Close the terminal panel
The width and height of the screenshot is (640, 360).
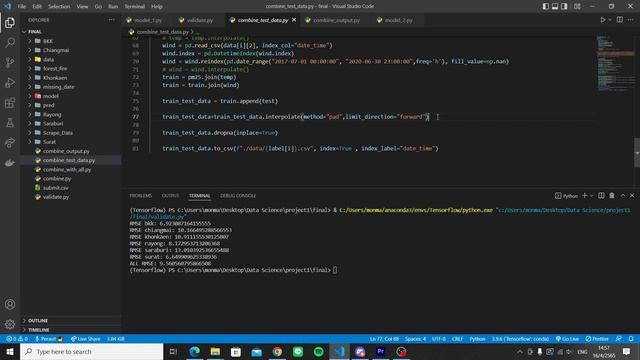(x=632, y=196)
